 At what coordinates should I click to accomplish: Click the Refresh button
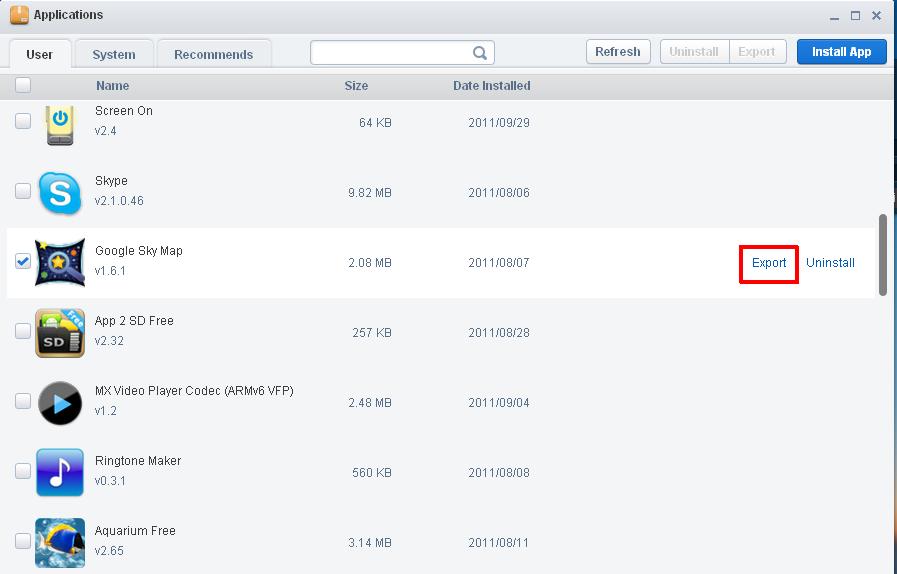pyautogui.click(x=618, y=52)
